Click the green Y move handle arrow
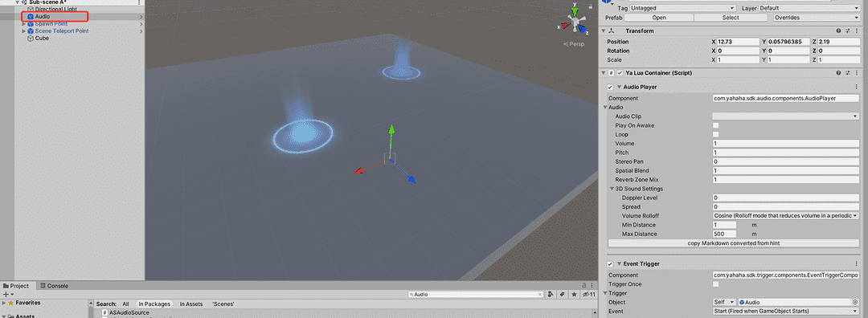This screenshot has height=318, width=868. coord(391,128)
